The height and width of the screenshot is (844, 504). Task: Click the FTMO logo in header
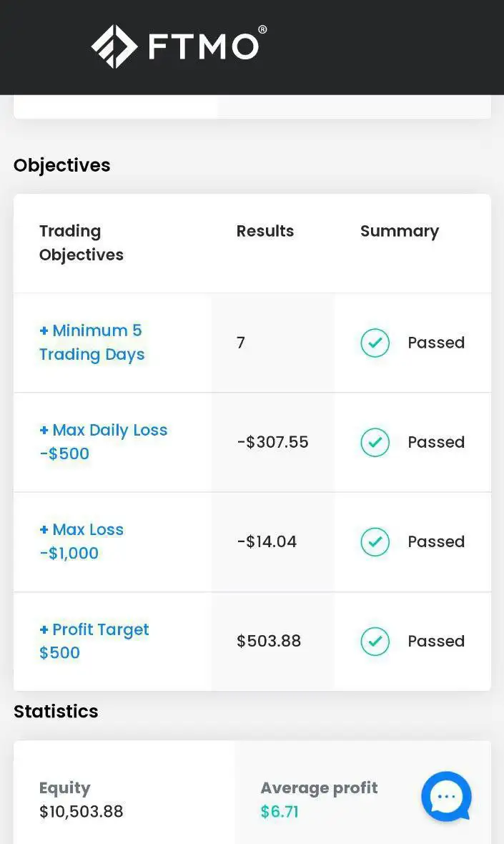179,46
